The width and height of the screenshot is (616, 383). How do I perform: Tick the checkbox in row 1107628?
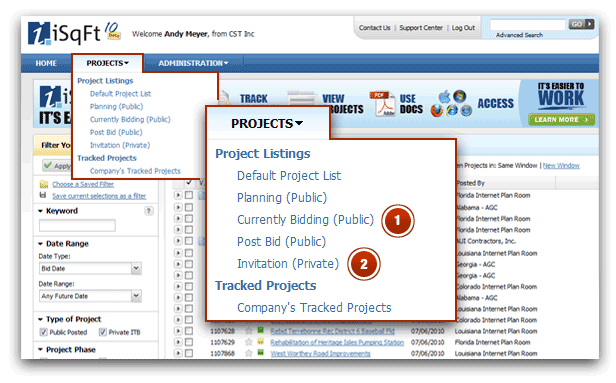[189, 331]
